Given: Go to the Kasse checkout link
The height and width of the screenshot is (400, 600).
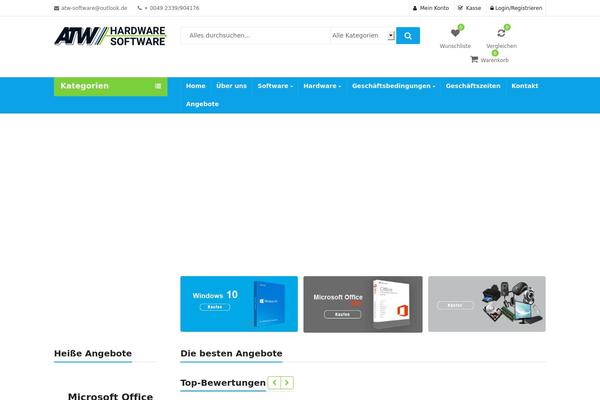Looking at the screenshot, I should pos(470,8).
